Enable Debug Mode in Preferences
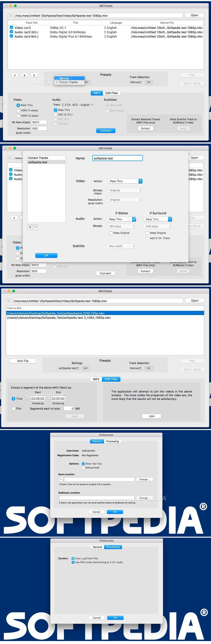 (x=83, y=468)
